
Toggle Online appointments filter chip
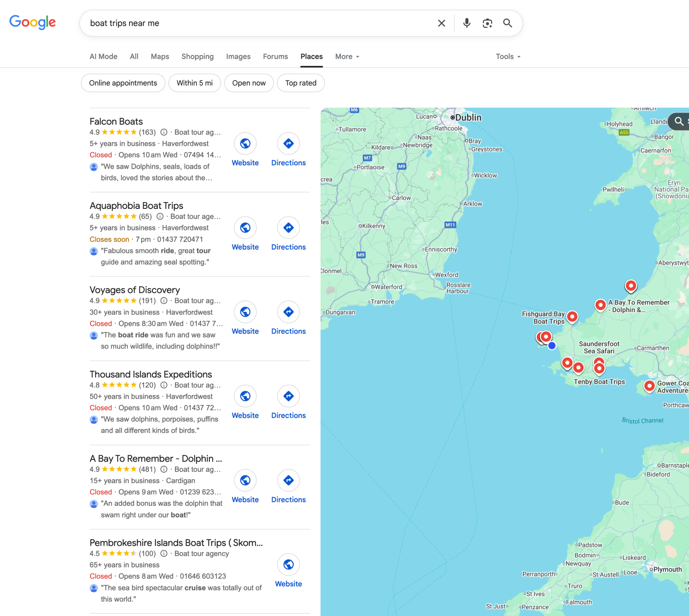pos(123,83)
